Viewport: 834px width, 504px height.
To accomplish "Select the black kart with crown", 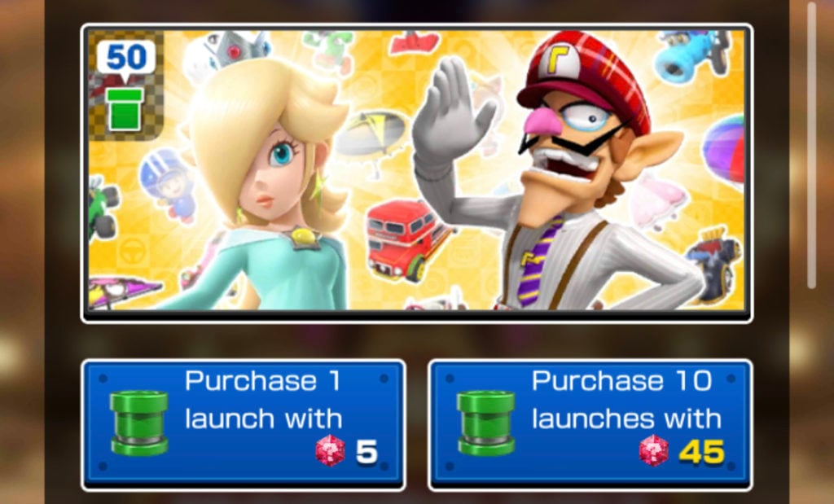I will 713,263.
